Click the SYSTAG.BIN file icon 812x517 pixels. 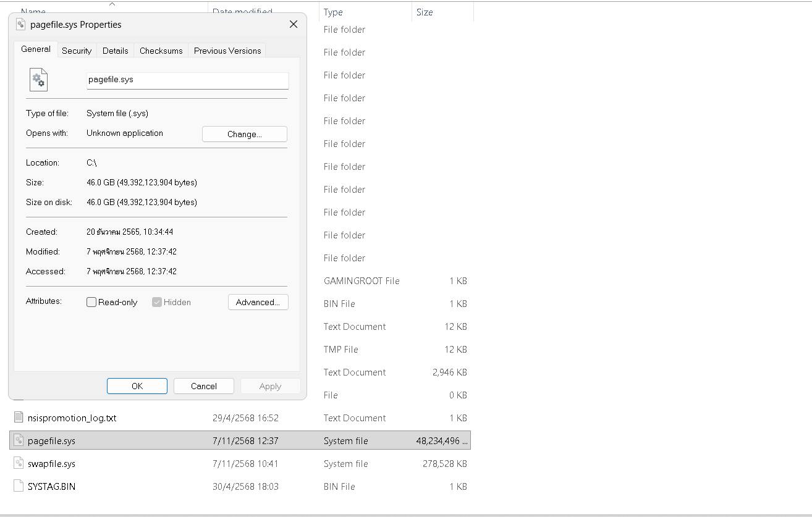pyautogui.click(x=19, y=486)
